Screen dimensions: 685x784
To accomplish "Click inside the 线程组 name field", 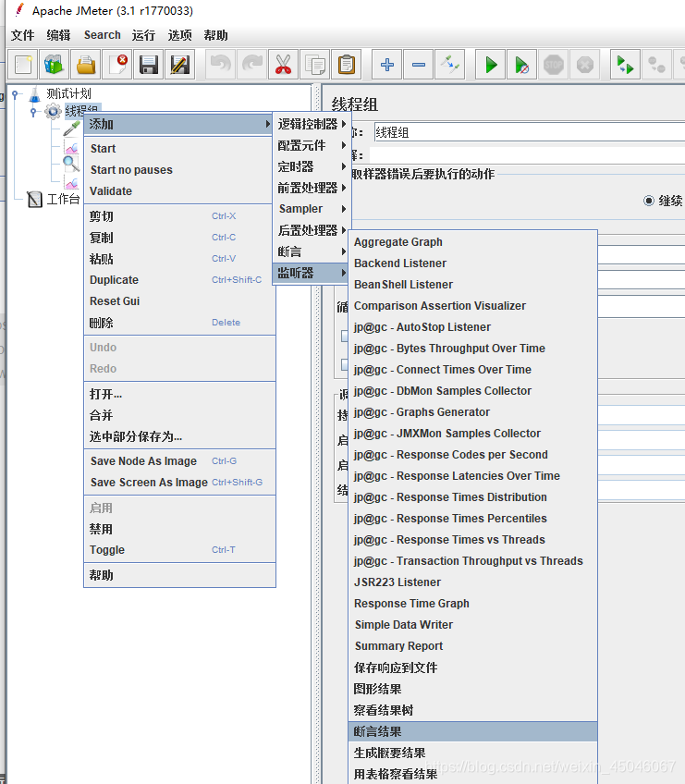I will click(530, 132).
